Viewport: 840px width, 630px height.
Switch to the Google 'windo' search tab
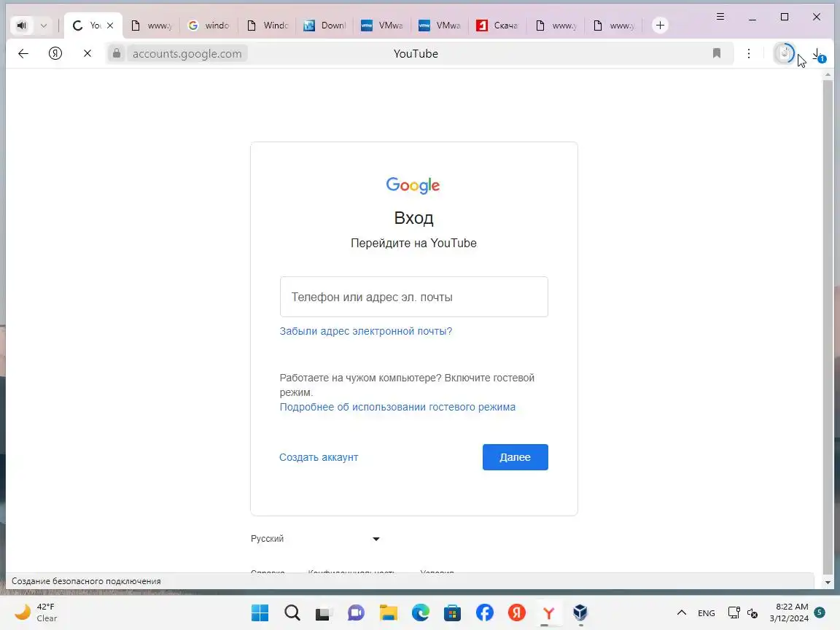coord(209,26)
